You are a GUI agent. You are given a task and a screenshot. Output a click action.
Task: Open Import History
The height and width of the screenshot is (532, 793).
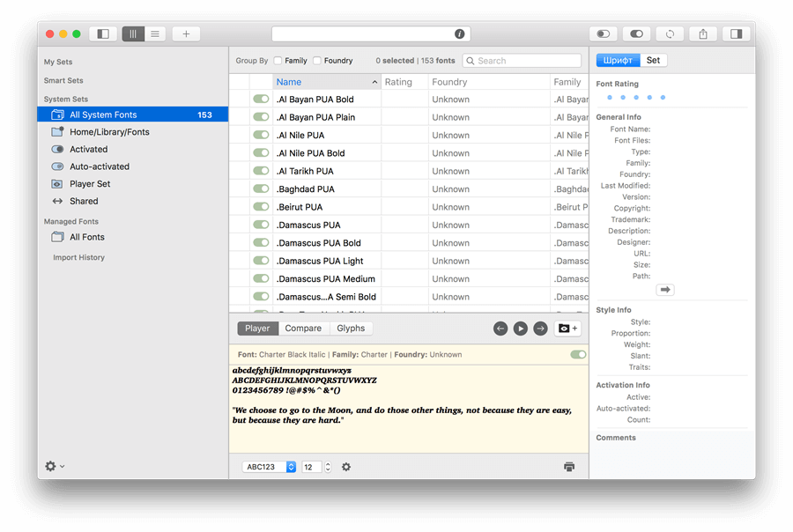[x=79, y=257]
